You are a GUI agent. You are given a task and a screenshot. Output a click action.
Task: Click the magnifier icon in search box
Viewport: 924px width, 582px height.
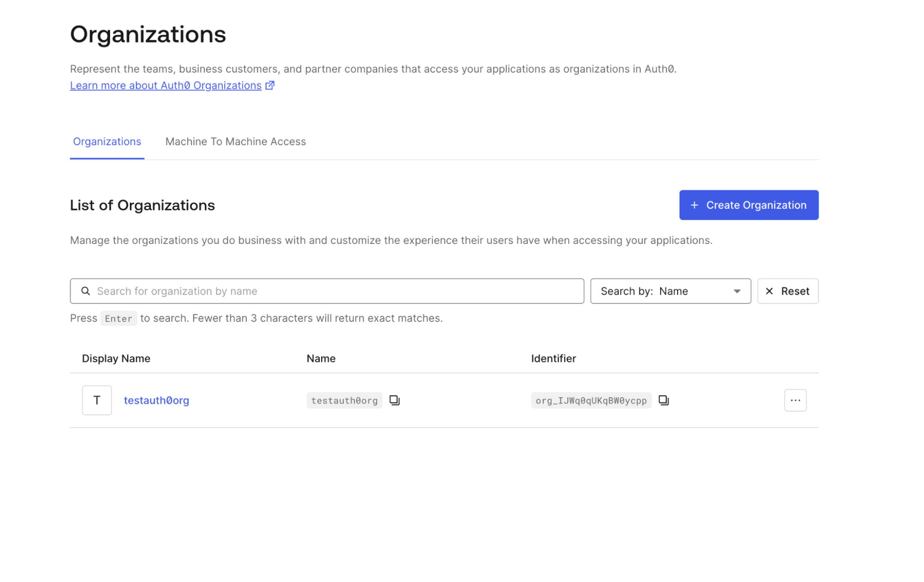point(86,291)
